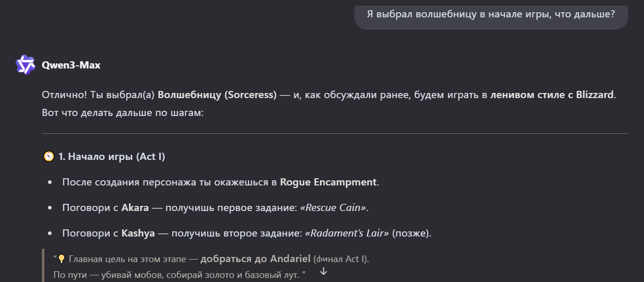Click the bold Rogue Encampment text

[x=328, y=182]
